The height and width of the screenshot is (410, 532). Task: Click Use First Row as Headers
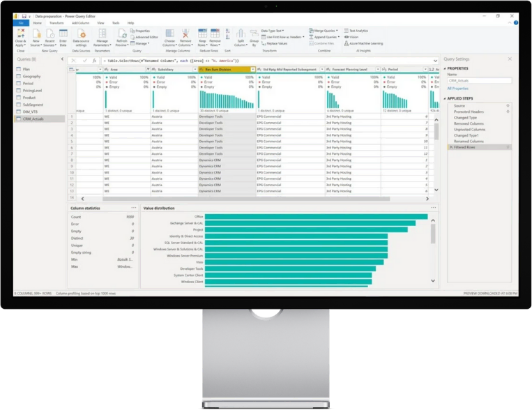(284, 37)
